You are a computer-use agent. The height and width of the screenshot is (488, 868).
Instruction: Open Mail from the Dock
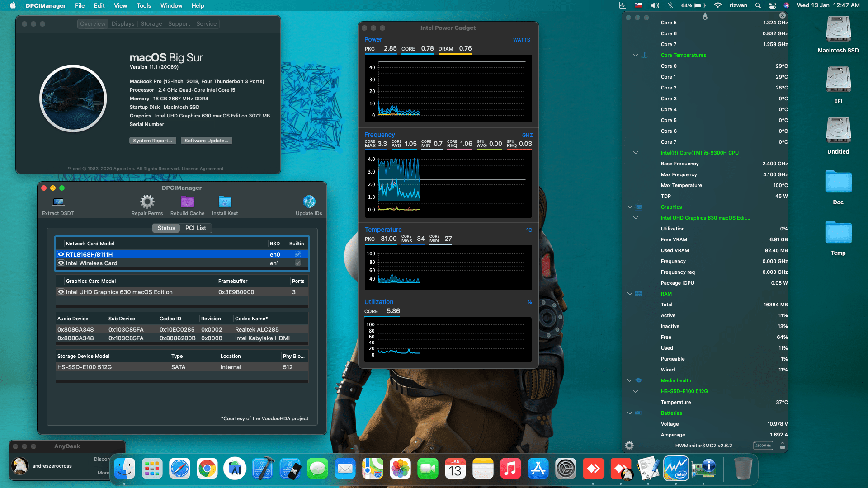pyautogui.click(x=345, y=469)
